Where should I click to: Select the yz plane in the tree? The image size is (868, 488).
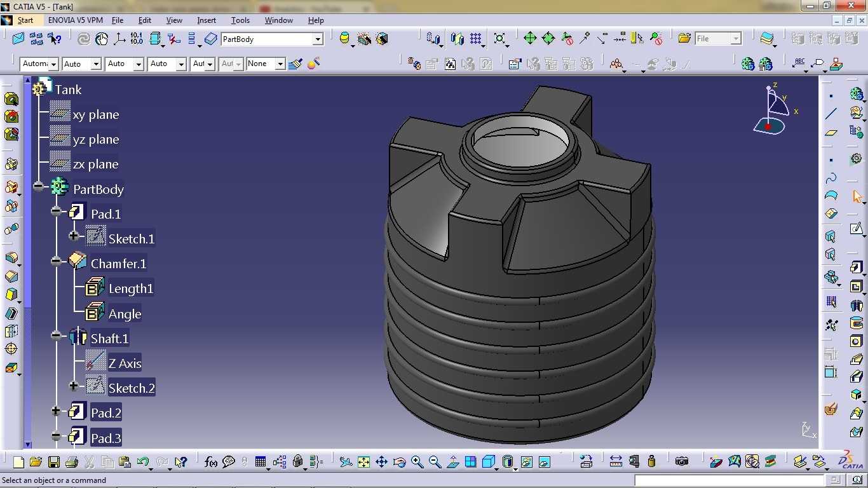(x=96, y=140)
